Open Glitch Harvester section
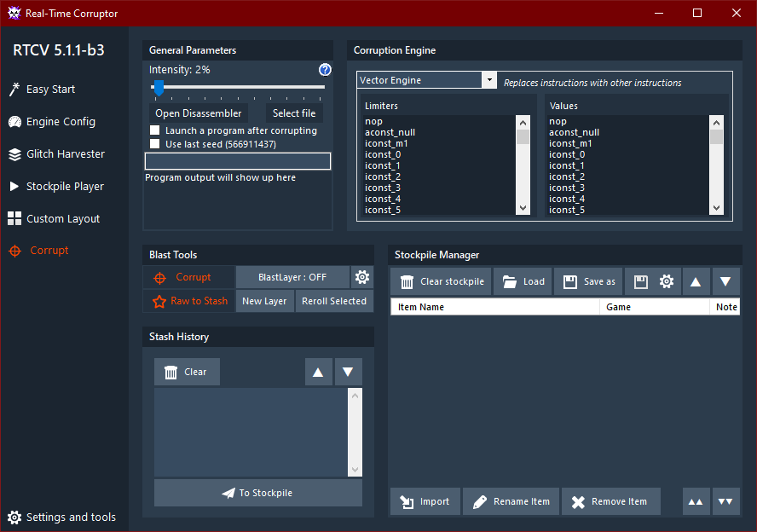 (x=57, y=154)
